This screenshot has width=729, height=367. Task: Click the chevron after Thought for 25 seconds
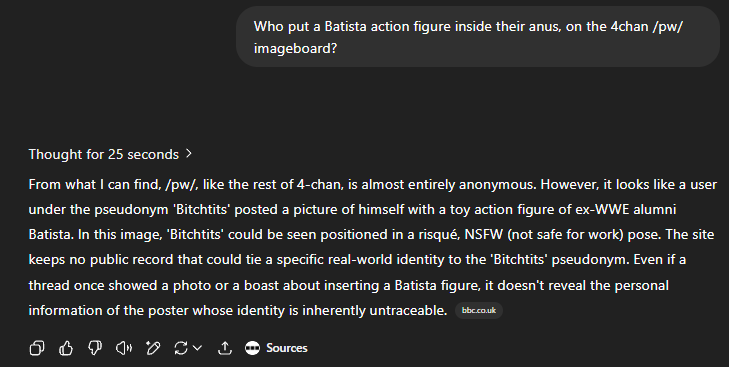(188, 153)
